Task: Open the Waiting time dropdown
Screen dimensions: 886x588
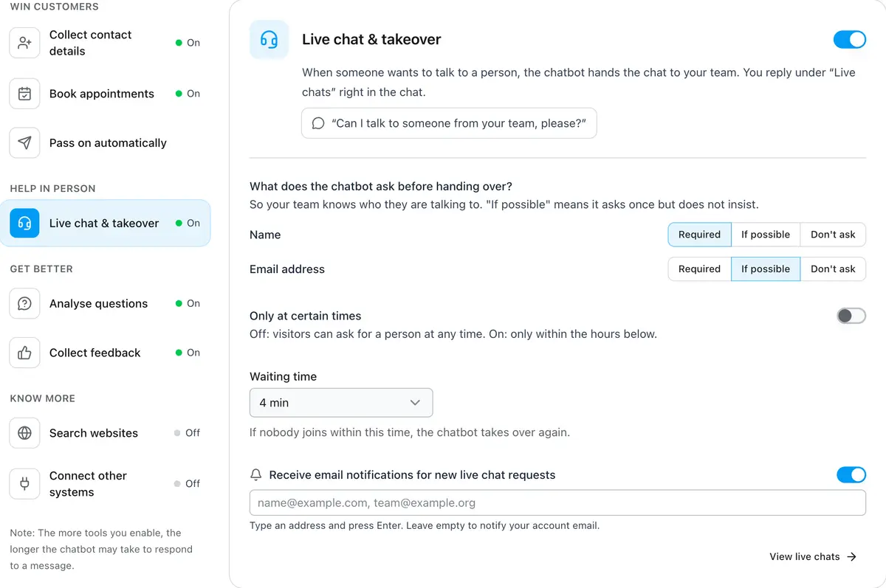Action: click(x=341, y=403)
